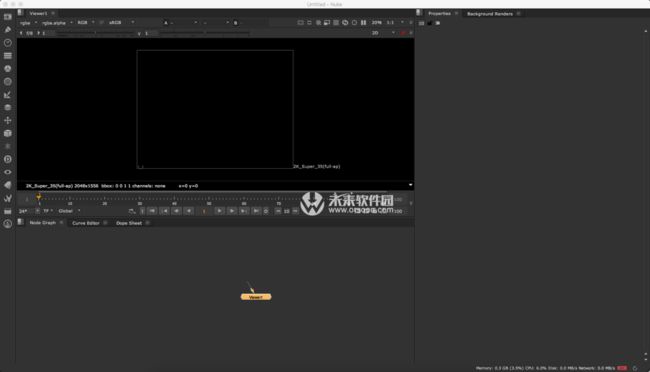Screen dimensions: 650x372
Task: Toggle the viewer pause button
Action: pyautogui.click(x=364, y=22)
